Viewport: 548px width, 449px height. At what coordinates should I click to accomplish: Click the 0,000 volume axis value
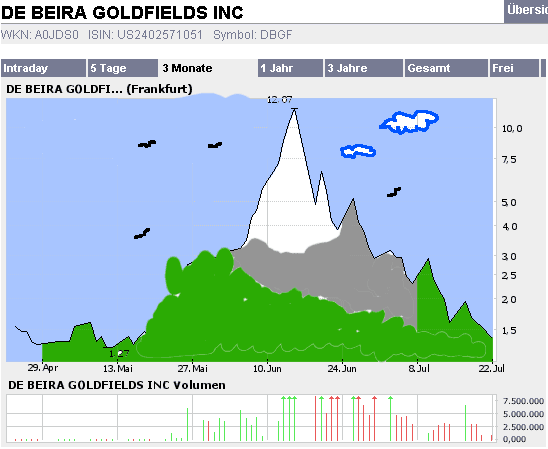[x=514, y=439]
